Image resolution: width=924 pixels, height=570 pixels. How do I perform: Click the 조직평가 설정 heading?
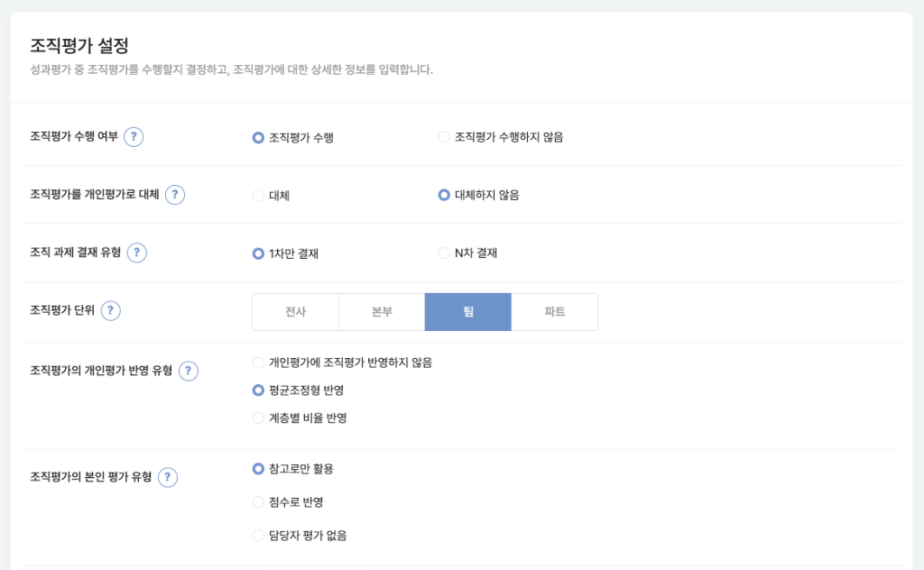pyautogui.click(x=79, y=45)
